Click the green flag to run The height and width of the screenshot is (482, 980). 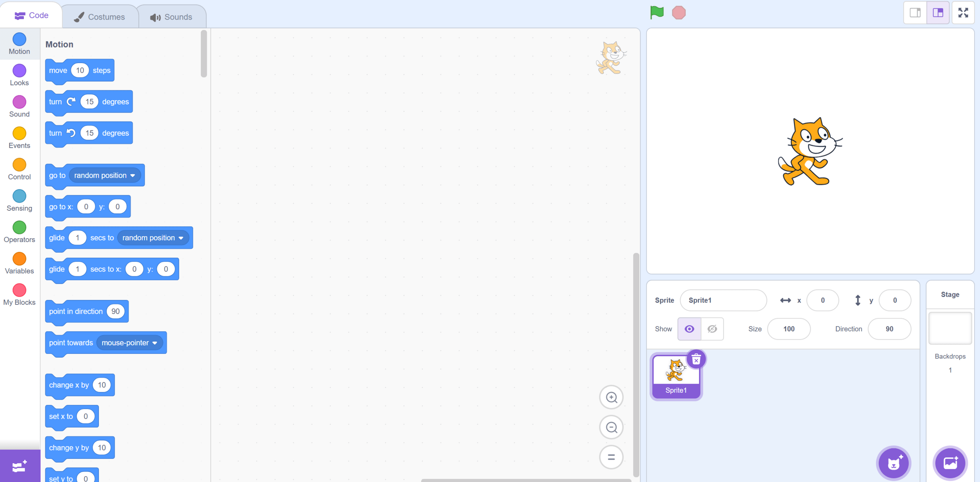657,13
